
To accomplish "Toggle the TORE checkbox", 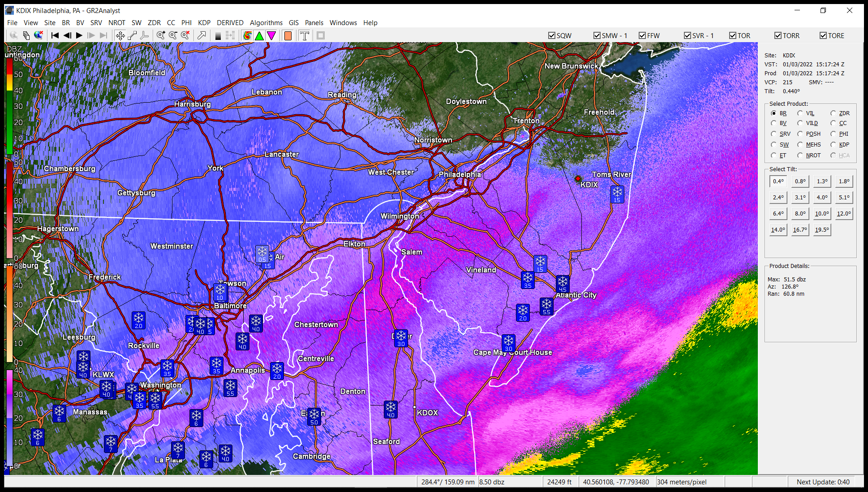I will [x=823, y=35].
